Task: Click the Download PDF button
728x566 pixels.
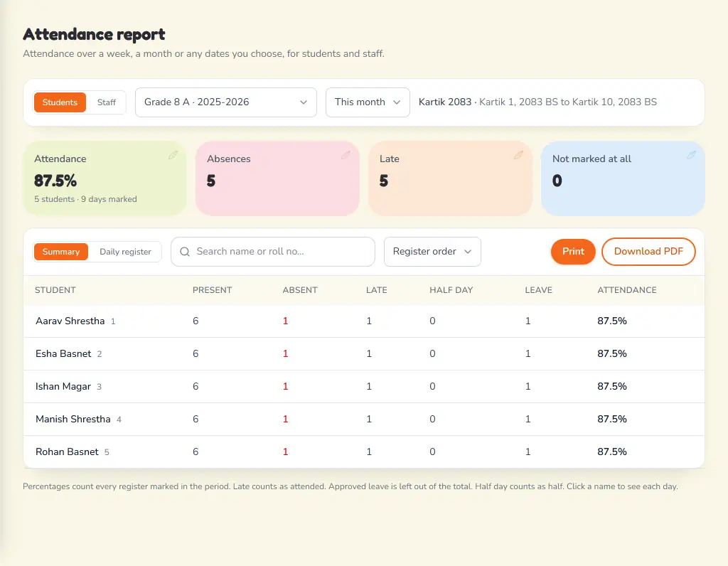Action: pos(648,252)
